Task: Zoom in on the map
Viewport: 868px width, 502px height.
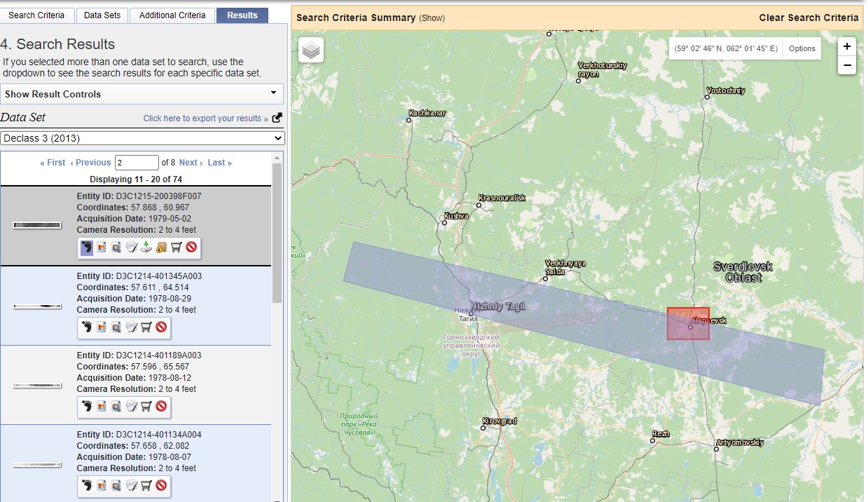Action: (x=847, y=46)
